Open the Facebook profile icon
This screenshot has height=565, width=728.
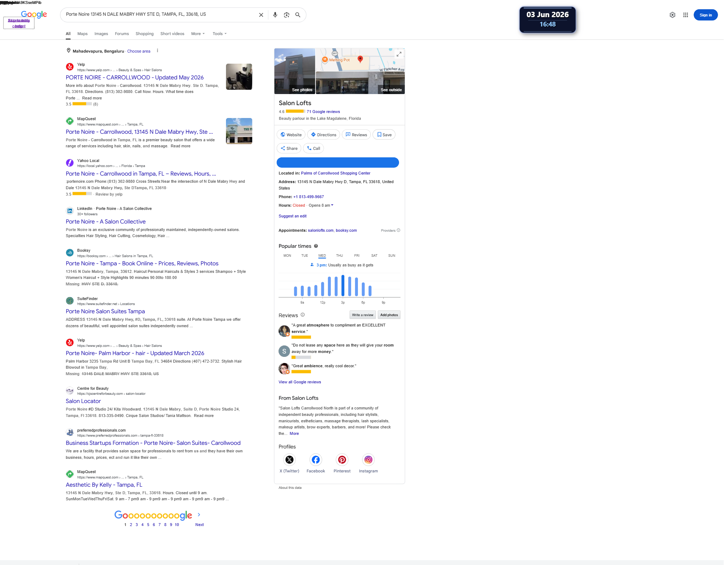[316, 460]
